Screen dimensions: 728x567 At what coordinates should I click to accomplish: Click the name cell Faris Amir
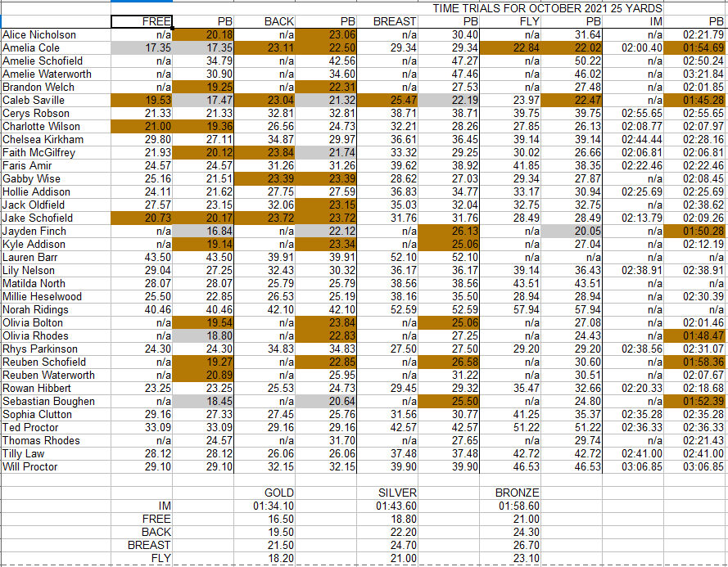tap(56, 165)
